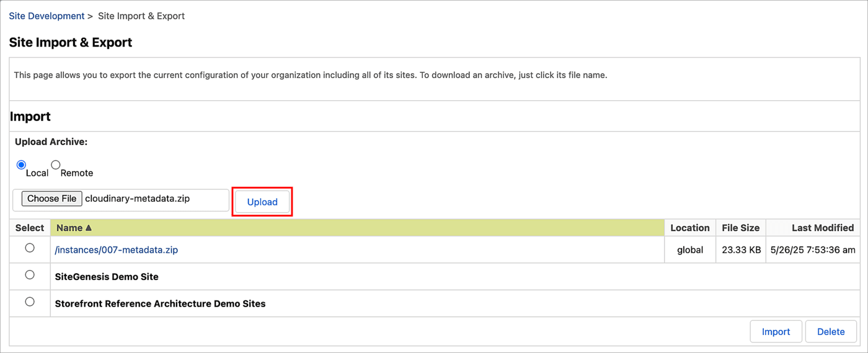Click the global location cell

tap(690, 250)
